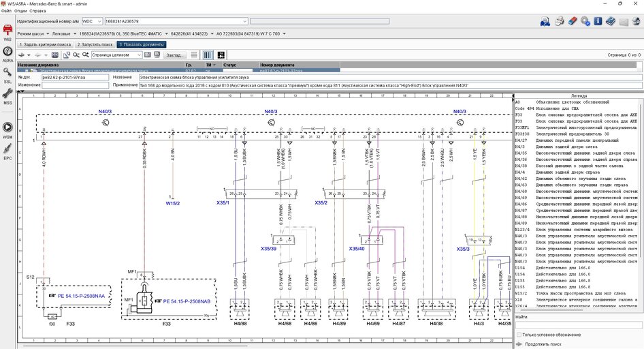Follow link PE 54.15-P-2508NAA in diagram
Image resolution: width=644 pixels, height=349 pixels.
coord(80,297)
